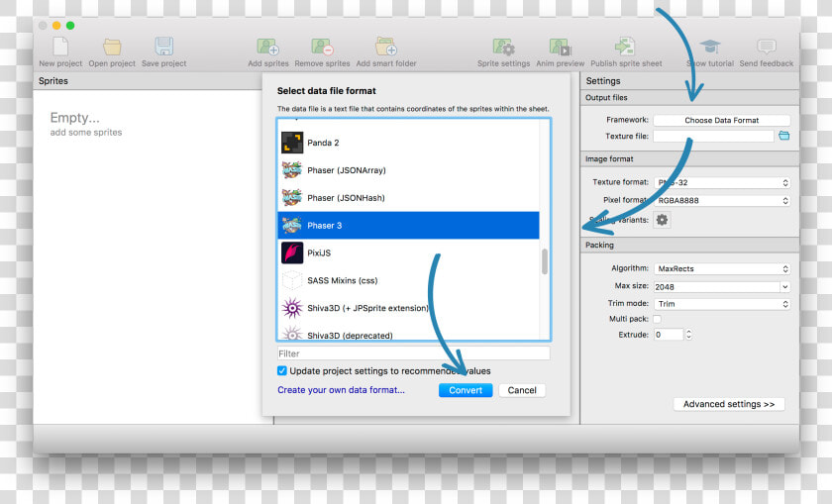The height and width of the screenshot is (504, 832).
Task: Enable the Multi pack checkbox
Action: [657, 319]
